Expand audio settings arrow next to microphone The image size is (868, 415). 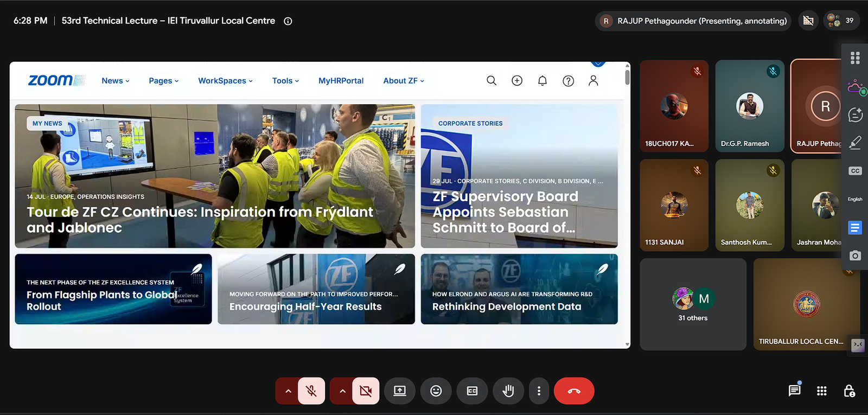pyautogui.click(x=288, y=391)
